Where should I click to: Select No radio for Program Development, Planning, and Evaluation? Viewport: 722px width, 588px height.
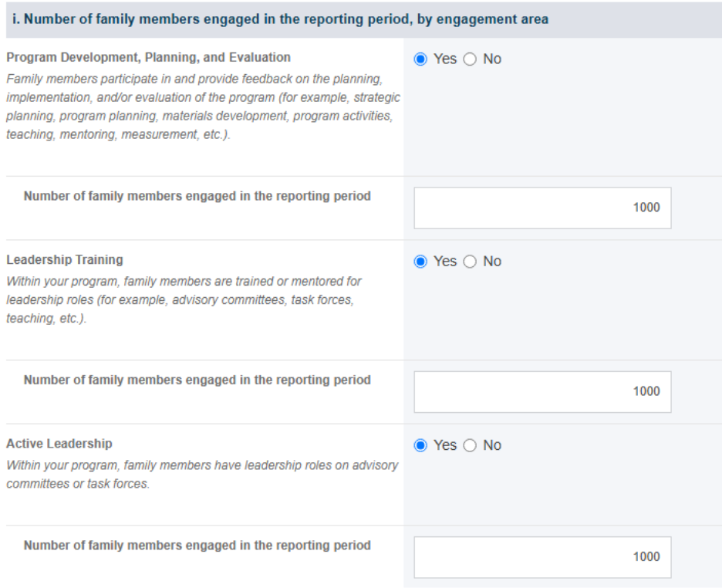(470, 59)
